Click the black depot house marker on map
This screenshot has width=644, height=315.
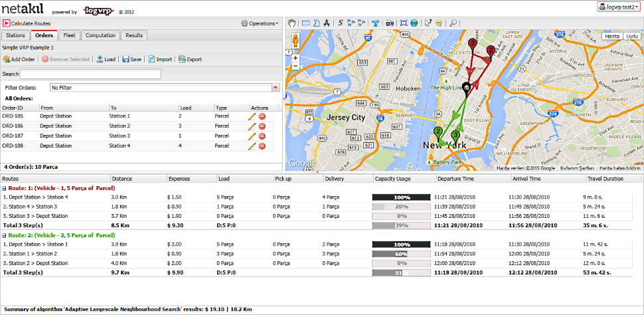(466, 88)
